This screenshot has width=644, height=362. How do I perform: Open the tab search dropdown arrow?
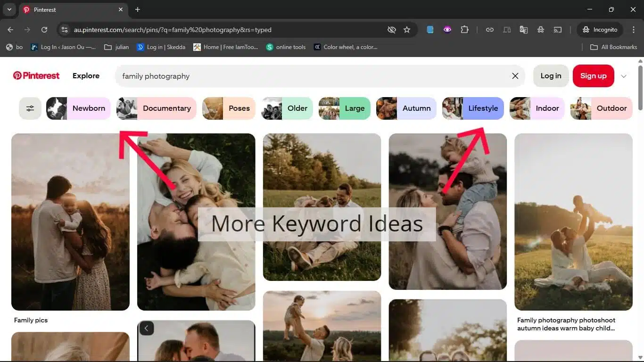tap(9, 9)
